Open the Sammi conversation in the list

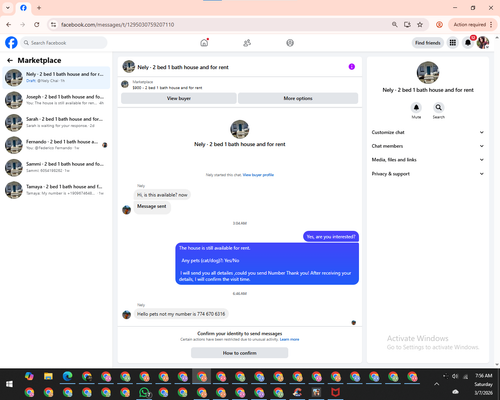[x=56, y=167]
